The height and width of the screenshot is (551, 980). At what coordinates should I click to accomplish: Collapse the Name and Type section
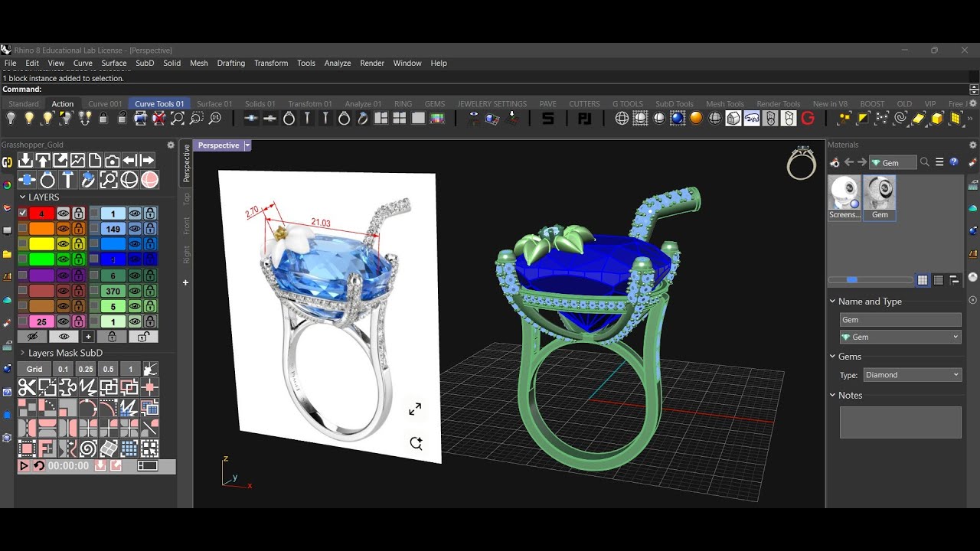tap(833, 302)
